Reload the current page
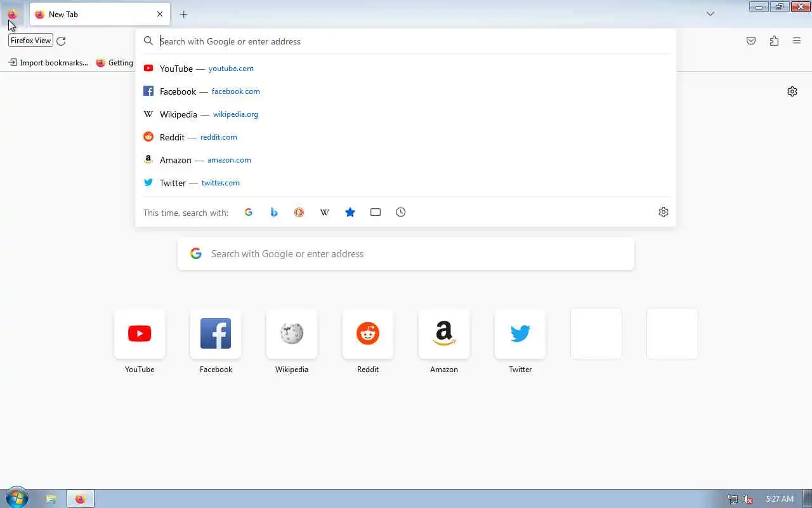812x508 pixels. pyautogui.click(x=61, y=41)
